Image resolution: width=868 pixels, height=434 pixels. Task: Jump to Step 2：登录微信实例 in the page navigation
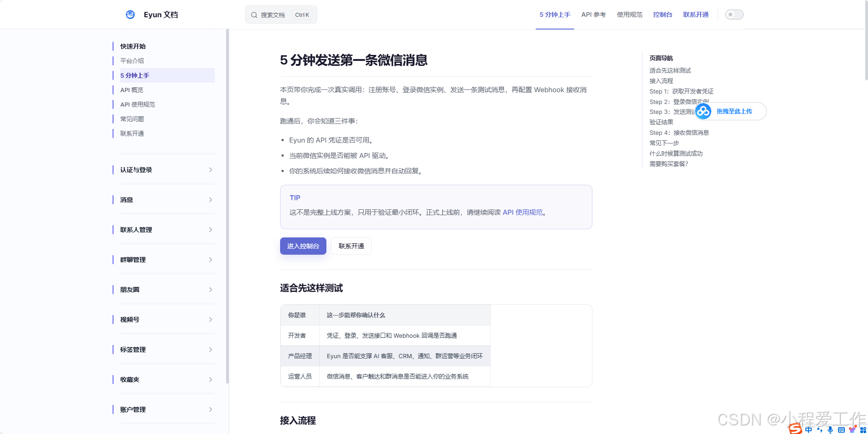[x=679, y=101]
